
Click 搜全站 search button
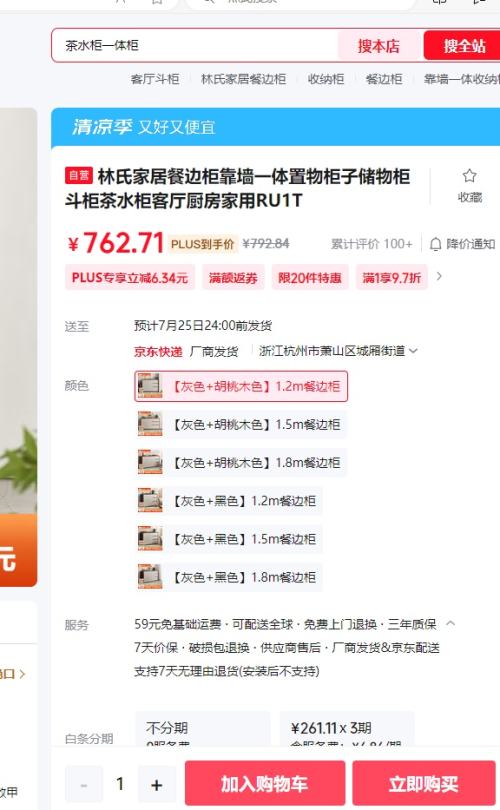pos(463,46)
